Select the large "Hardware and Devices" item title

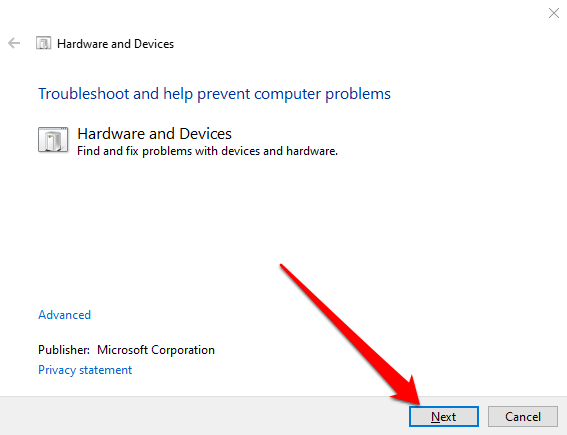(154, 134)
